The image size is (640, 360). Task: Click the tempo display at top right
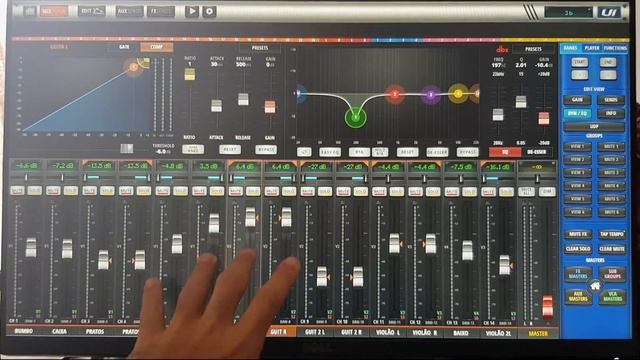pos(568,13)
